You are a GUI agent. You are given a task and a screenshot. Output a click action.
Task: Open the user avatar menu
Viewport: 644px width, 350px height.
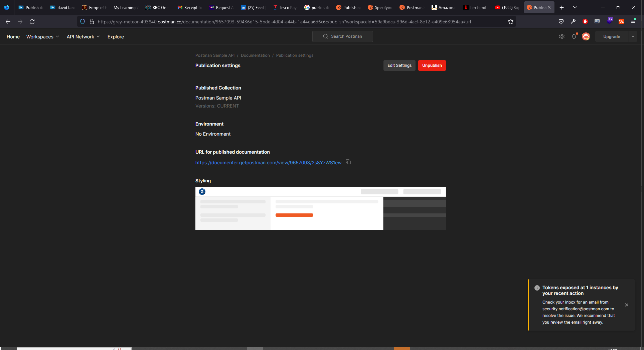(586, 37)
